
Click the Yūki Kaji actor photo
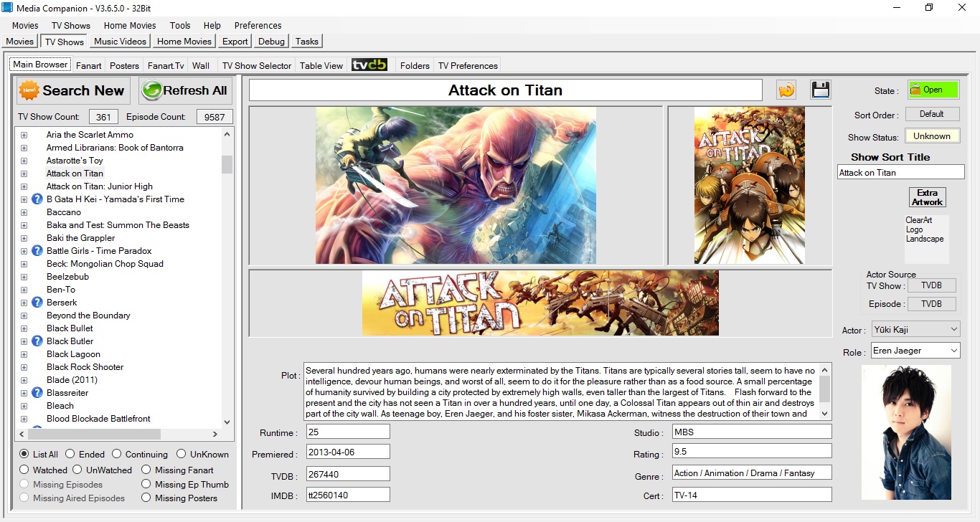906,432
